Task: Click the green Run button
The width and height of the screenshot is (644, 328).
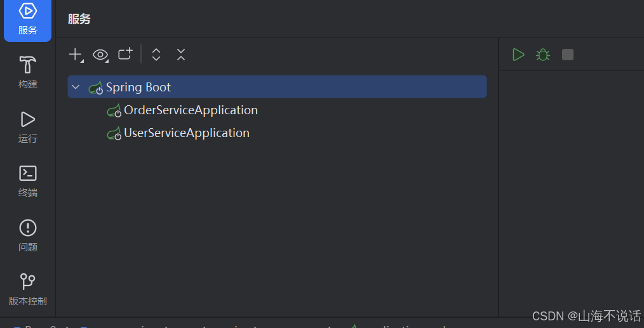Action: (518, 55)
